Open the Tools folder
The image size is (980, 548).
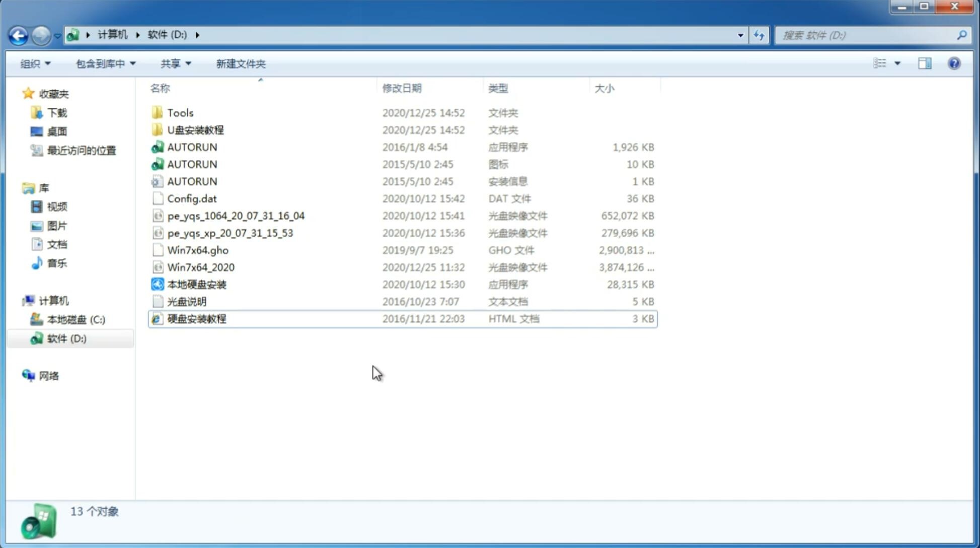tap(179, 112)
